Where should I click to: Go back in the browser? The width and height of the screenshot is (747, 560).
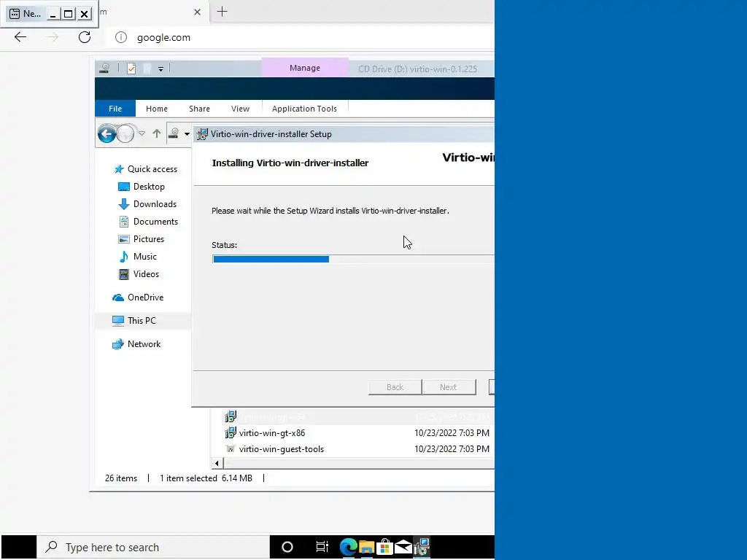20,37
